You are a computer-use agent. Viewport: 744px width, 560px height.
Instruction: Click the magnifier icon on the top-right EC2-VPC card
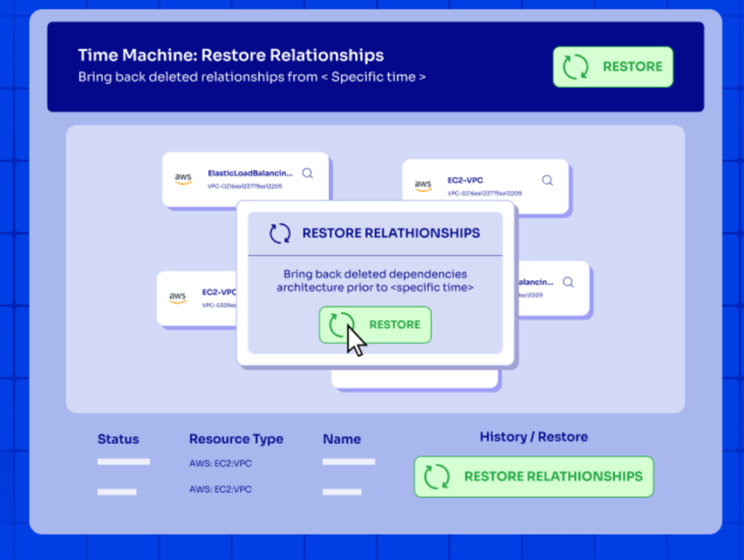click(548, 180)
